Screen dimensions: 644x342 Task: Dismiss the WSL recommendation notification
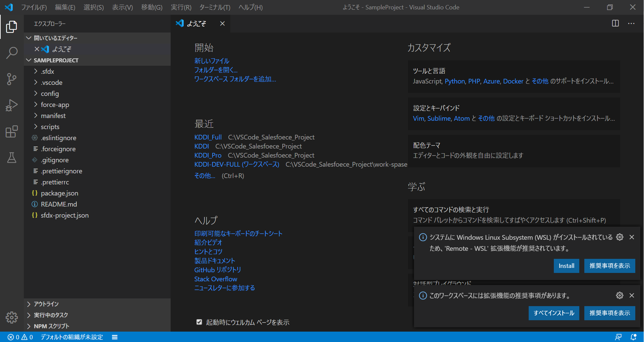click(632, 237)
